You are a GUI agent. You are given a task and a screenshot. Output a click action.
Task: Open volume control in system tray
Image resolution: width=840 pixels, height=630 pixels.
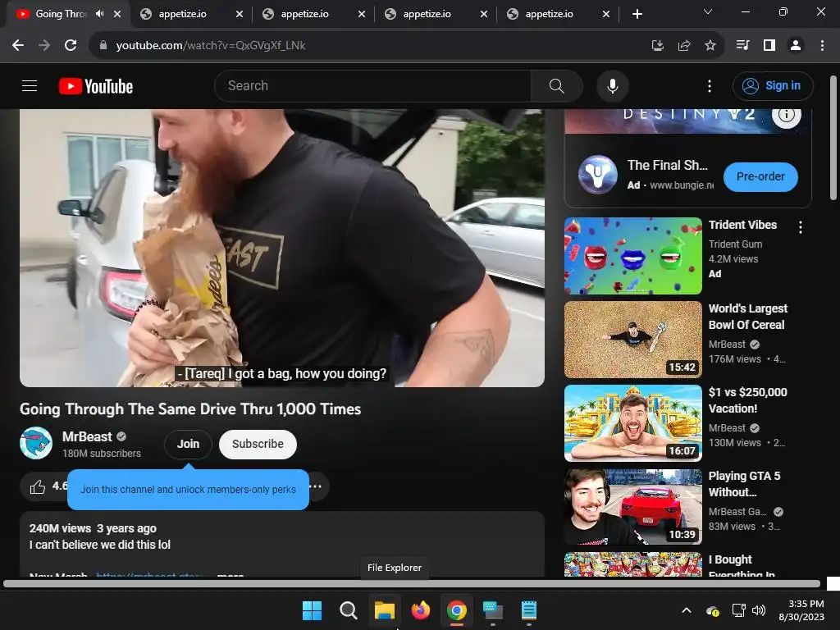tap(759, 610)
